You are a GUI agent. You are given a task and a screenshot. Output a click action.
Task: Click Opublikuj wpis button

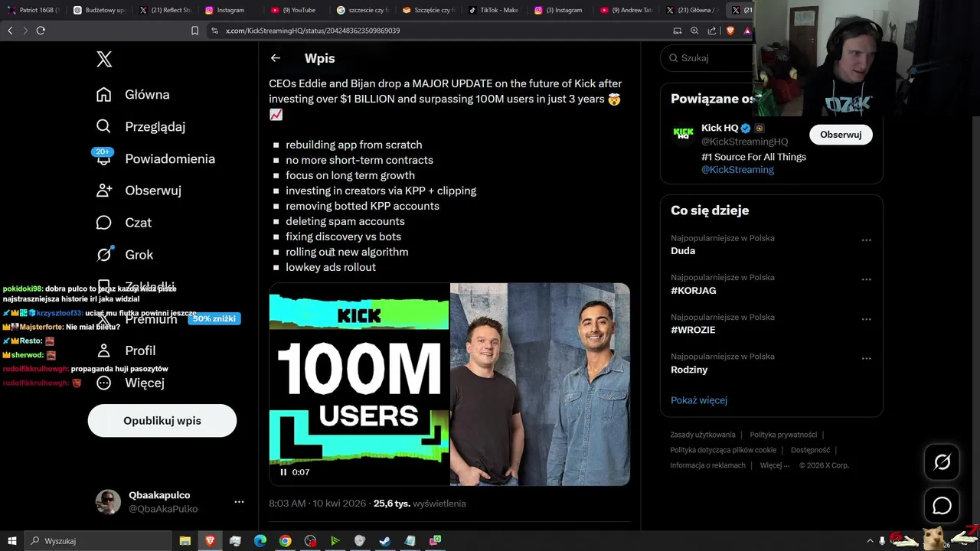point(162,421)
